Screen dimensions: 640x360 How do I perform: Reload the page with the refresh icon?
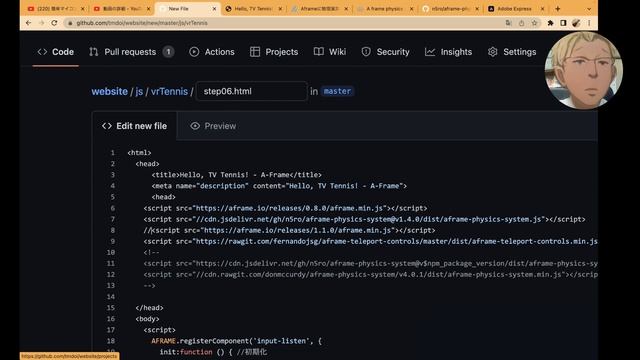pos(54,23)
